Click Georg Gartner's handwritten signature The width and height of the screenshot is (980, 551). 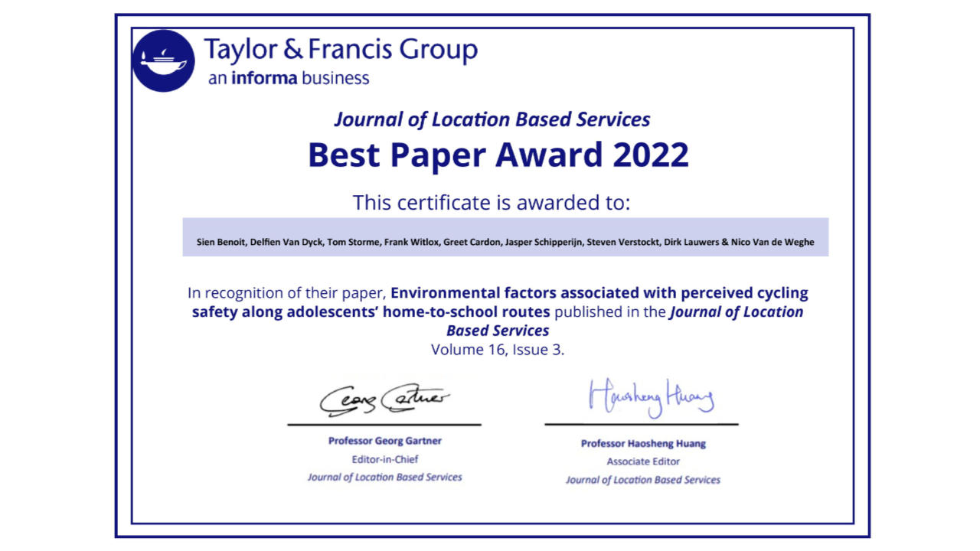(385, 400)
